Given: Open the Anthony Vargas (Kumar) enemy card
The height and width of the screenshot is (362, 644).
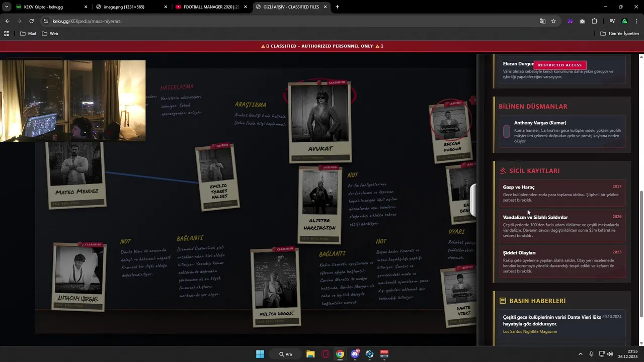Looking at the screenshot, I should [561, 132].
